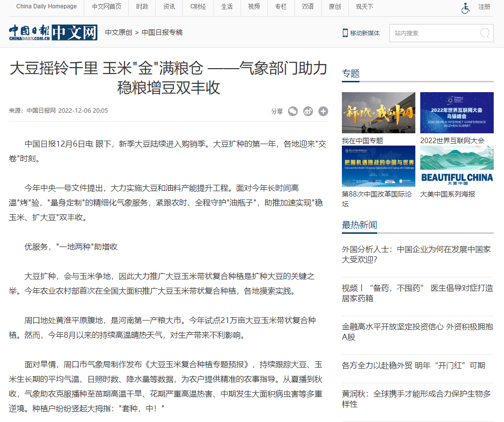Click the 注册 register link
Screen dimensions: 504x422
coord(484,7)
